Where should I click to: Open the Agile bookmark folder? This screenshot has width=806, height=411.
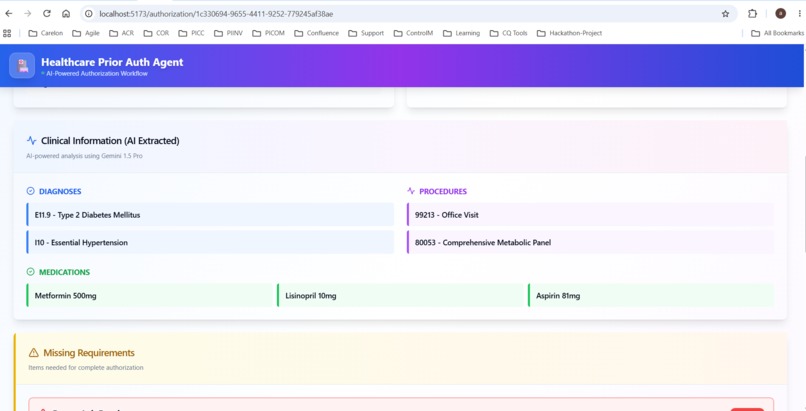[x=86, y=33]
